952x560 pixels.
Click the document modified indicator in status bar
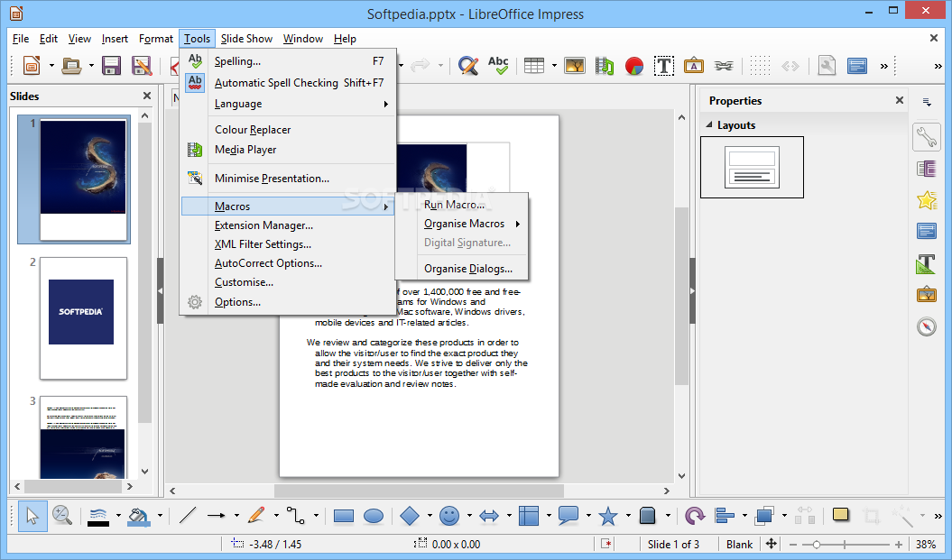click(x=605, y=545)
